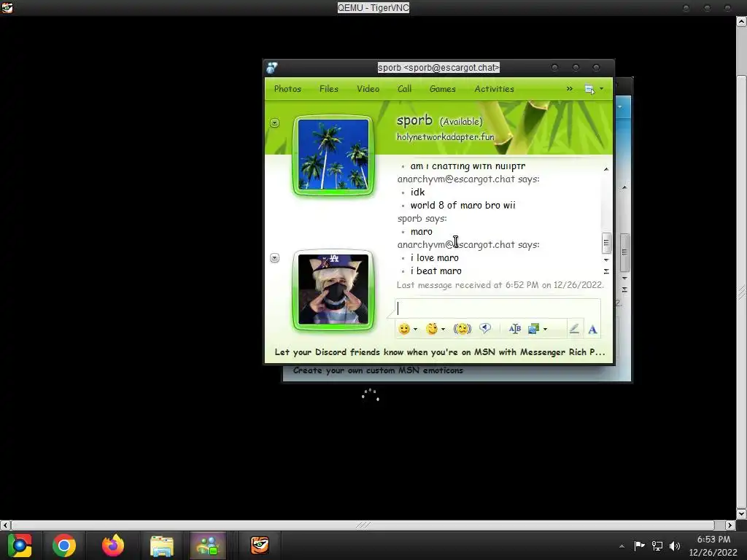Click VNC viewer horizontal scrollbar right arrow
This screenshot has width=747, height=560.
point(730,525)
